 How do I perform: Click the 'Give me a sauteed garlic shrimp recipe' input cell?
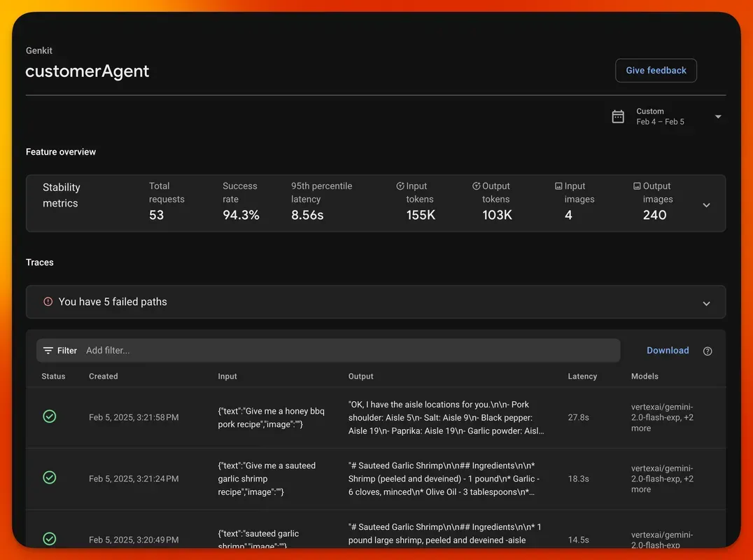(x=267, y=479)
